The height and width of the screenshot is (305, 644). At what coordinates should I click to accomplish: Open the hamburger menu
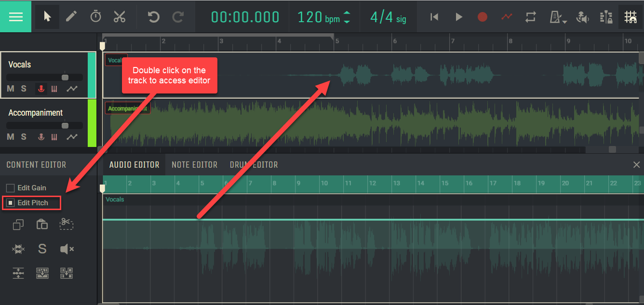[15, 16]
